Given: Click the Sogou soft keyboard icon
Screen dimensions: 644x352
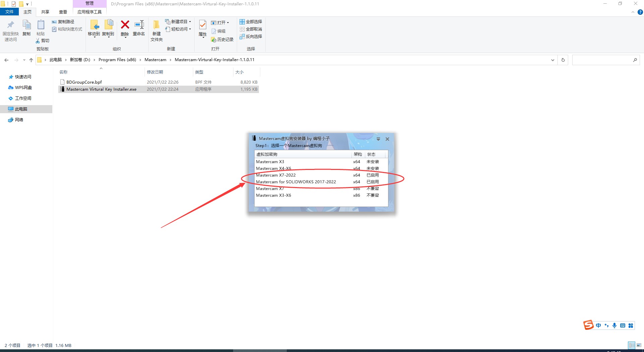Looking at the screenshot, I should [x=623, y=325].
